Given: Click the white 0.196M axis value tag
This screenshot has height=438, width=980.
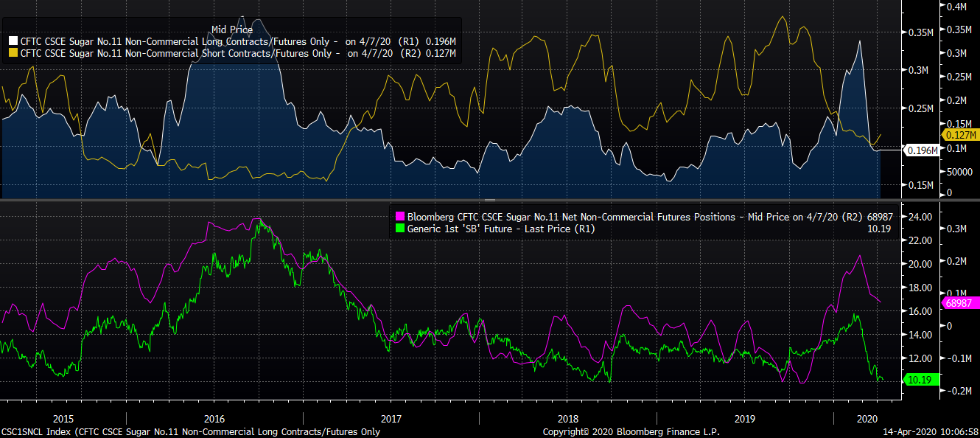Looking at the screenshot, I should [x=900, y=150].
